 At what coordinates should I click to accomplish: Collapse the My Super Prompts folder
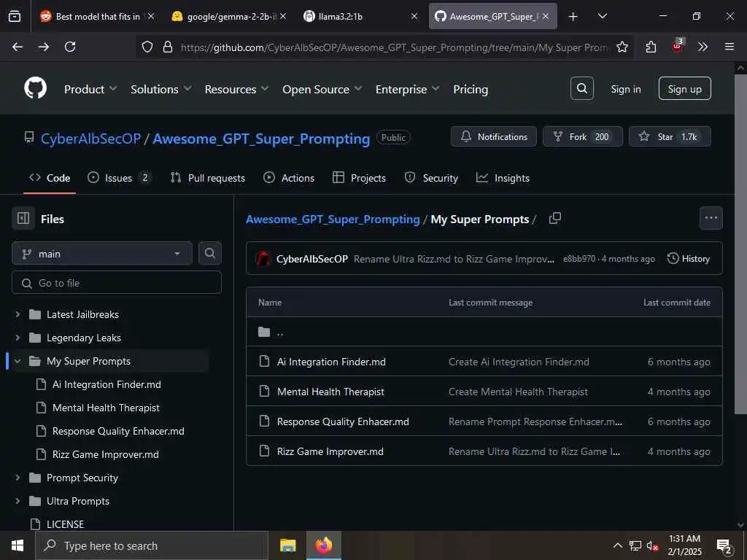[x=18, y=361]
